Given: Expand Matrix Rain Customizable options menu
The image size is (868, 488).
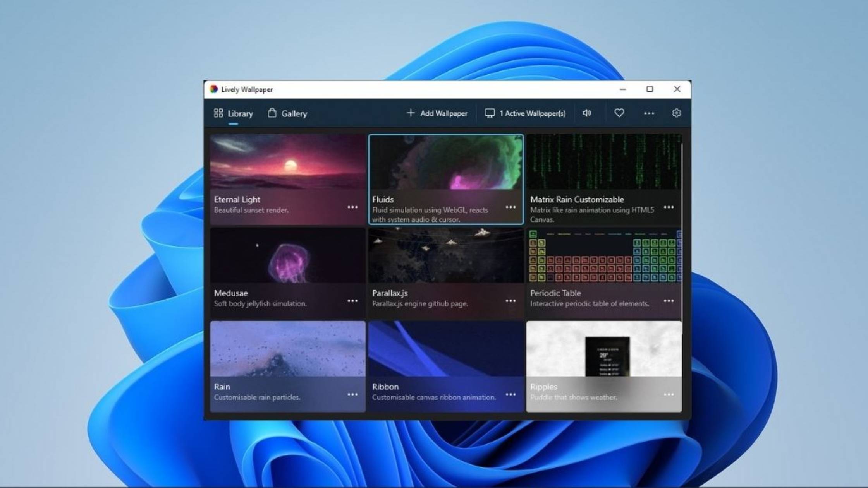Looking at the screenshot, I should tap(669, 207).
